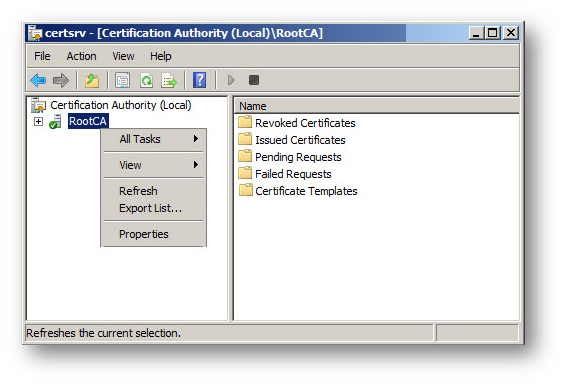Select the RootCA tree item label
The height and width of the screenshot is (387, 567).
coord(88,121)
